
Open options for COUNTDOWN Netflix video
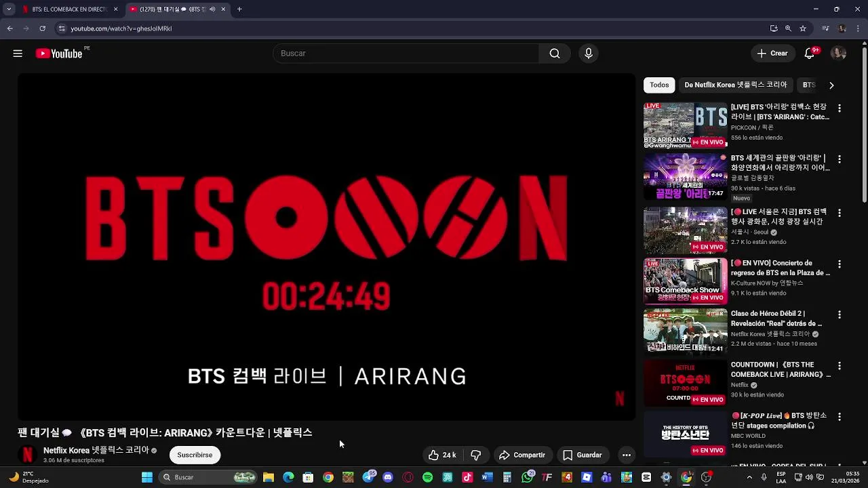tap(840, 365)
